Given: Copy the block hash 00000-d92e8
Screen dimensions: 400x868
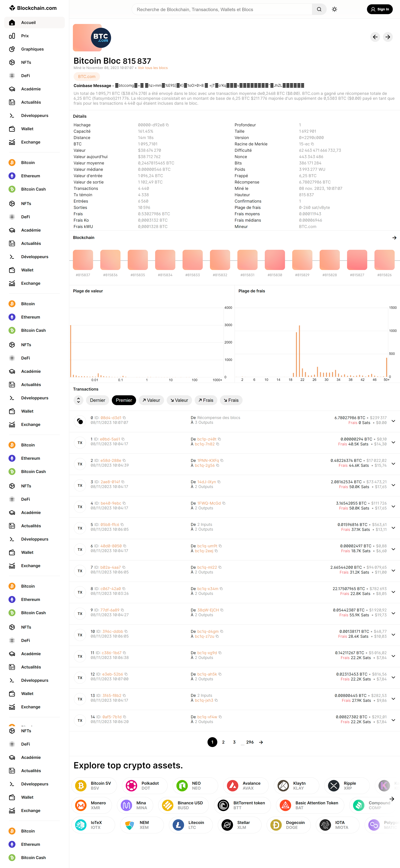Looking at the screenshot, I should (167, 125).
